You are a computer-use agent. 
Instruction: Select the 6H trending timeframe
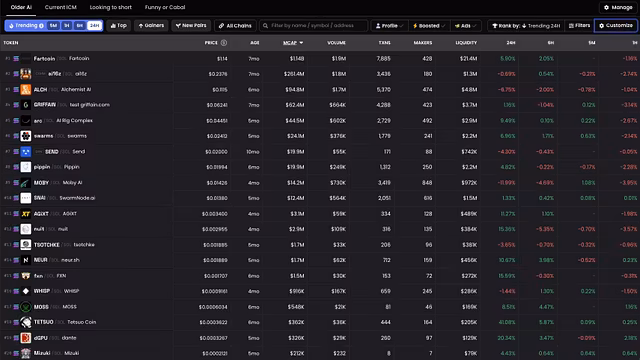coord(80,26)
